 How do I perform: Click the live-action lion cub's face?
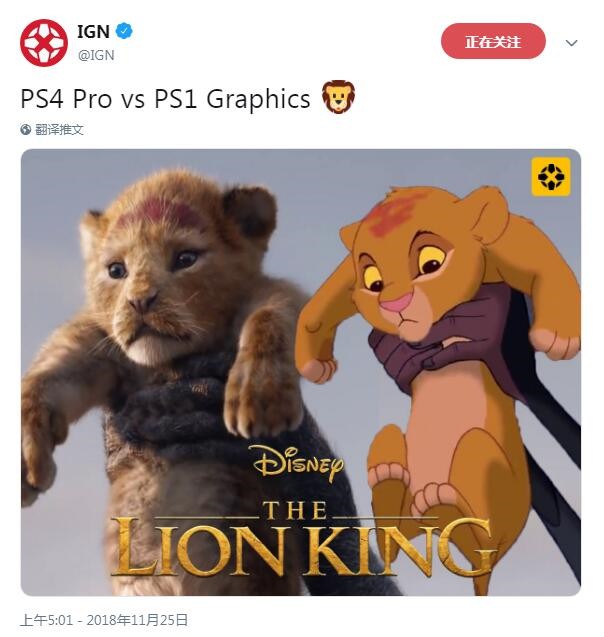pos(154,280)
